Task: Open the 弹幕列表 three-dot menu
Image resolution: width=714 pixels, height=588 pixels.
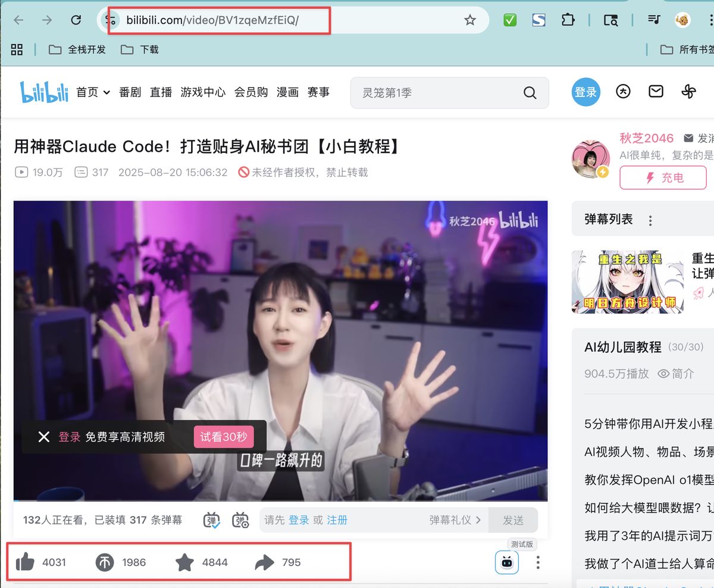Action: tap(650, 220)
